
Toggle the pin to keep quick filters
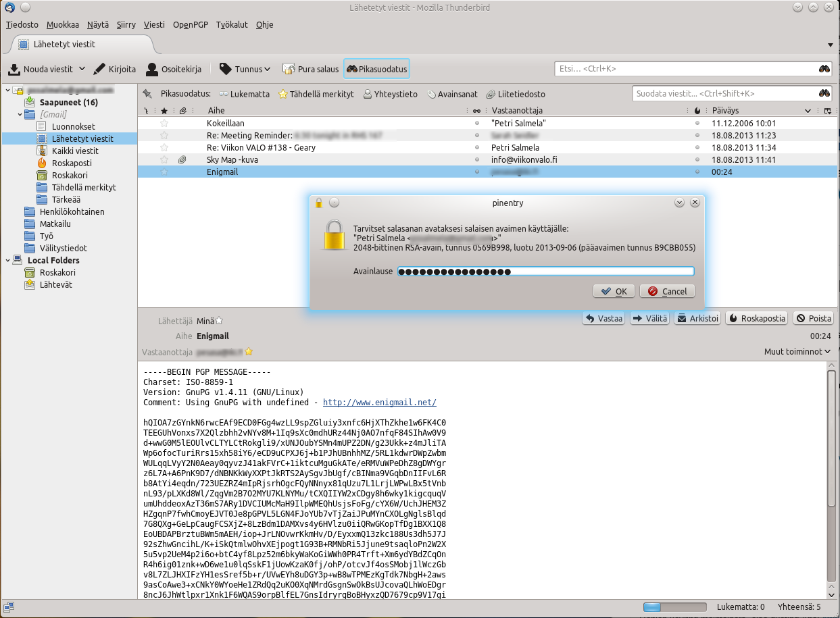tap(147, 94)
